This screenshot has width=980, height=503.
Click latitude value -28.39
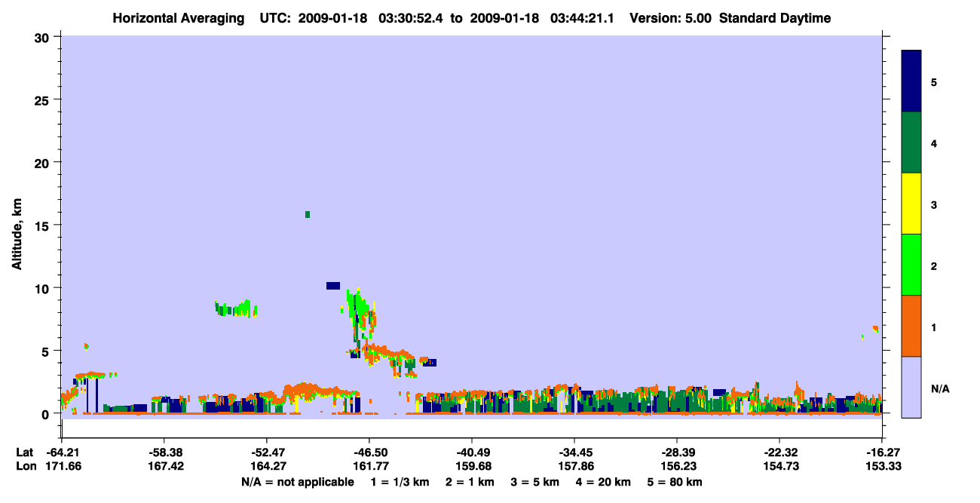pyautogui.click(x=676, y=452)
